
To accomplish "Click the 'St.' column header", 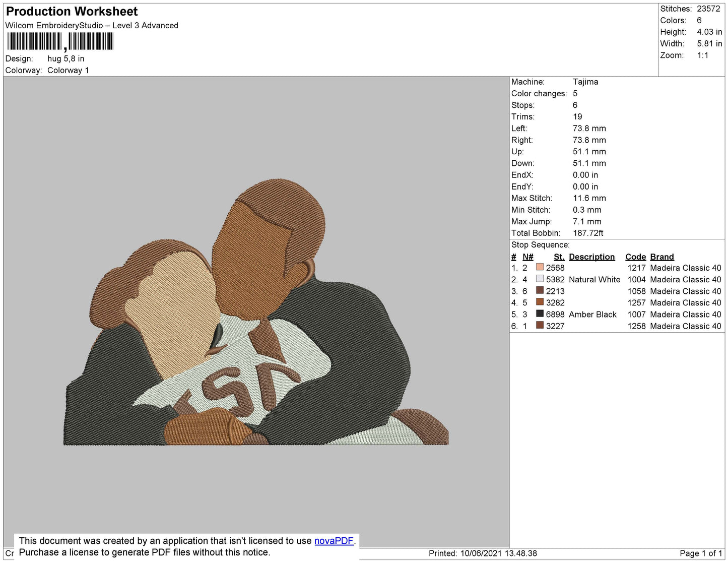I will [559, 257].
